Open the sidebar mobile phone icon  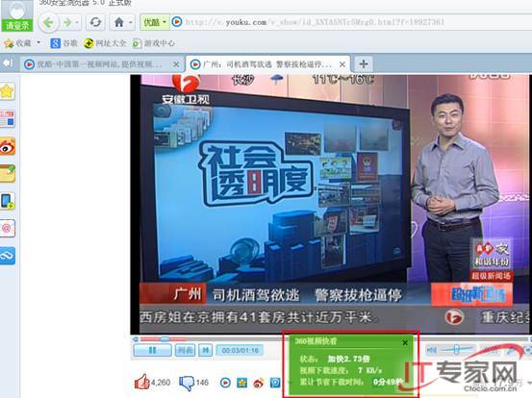(x=8, y=201)
